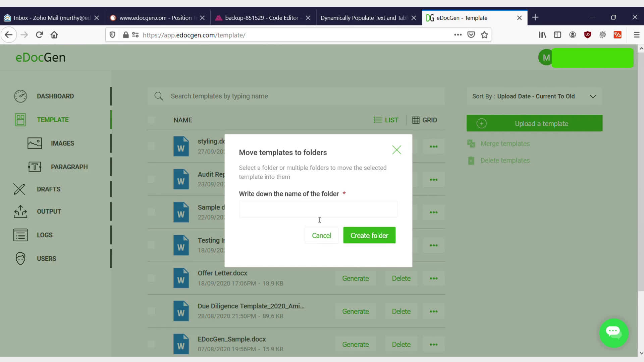Click Cancel in the folder dialog
Image resolution: width=644 pixels, height=362 pixels.
tap(321, 235)
